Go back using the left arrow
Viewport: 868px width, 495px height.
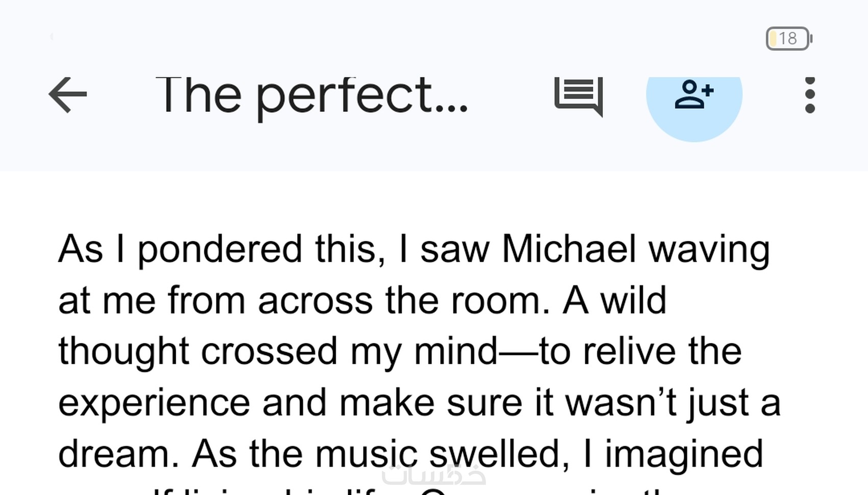click(68, 95)
